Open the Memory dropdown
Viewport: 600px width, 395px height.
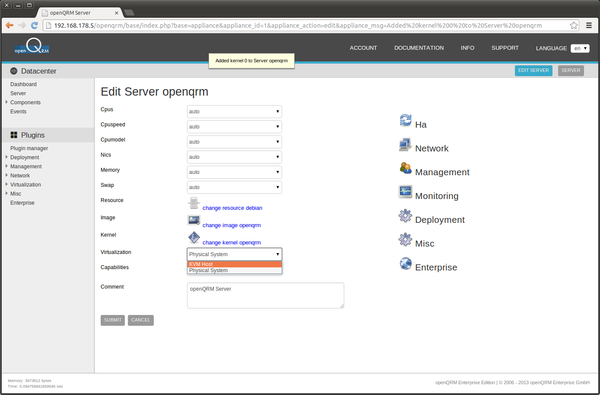(234, 172)
